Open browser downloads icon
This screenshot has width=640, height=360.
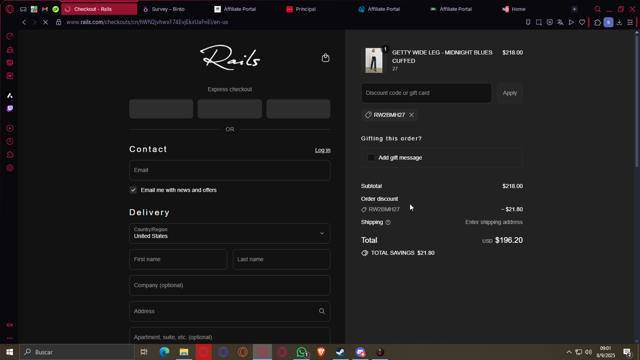pyautogui.click(x=619, y=22)
